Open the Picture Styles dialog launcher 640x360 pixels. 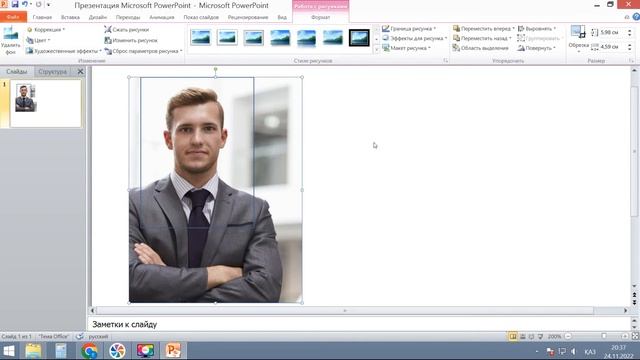click(445, 61)
